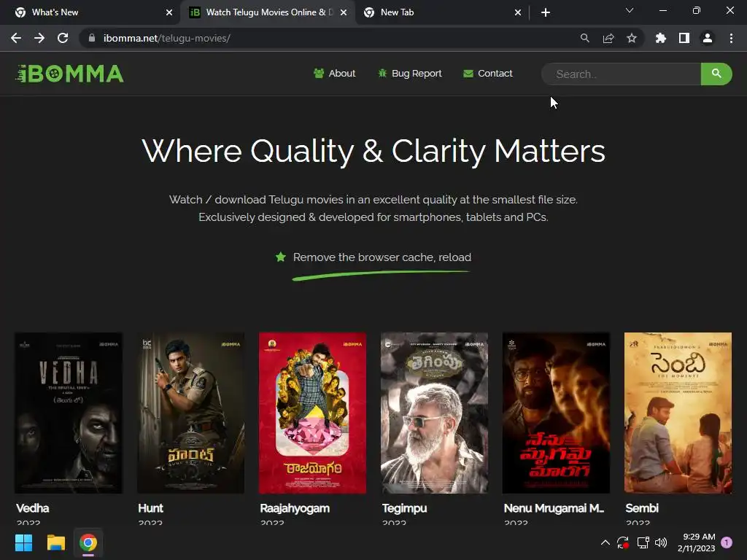Click the iBOMMA logo
Image resolution: width=747 pixels, height=560 pixels.
click(x=69, y=74)
